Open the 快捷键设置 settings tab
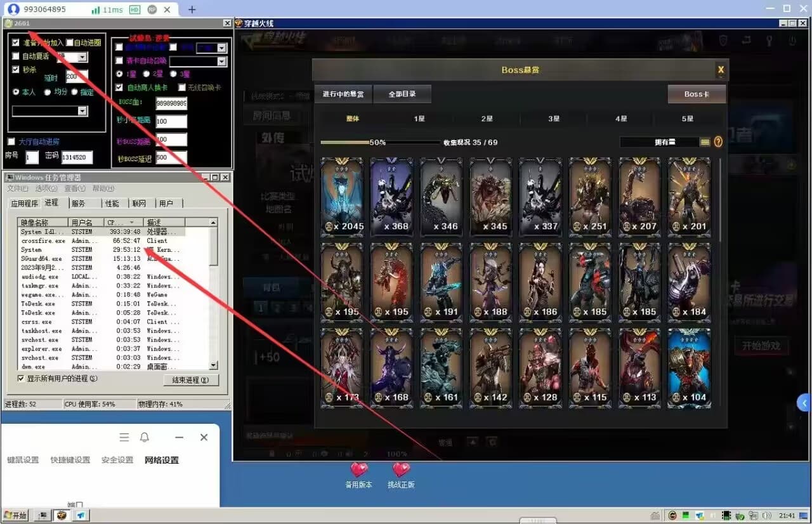The width and height of the screenshot is (812, 524). (x=70, y=460)
